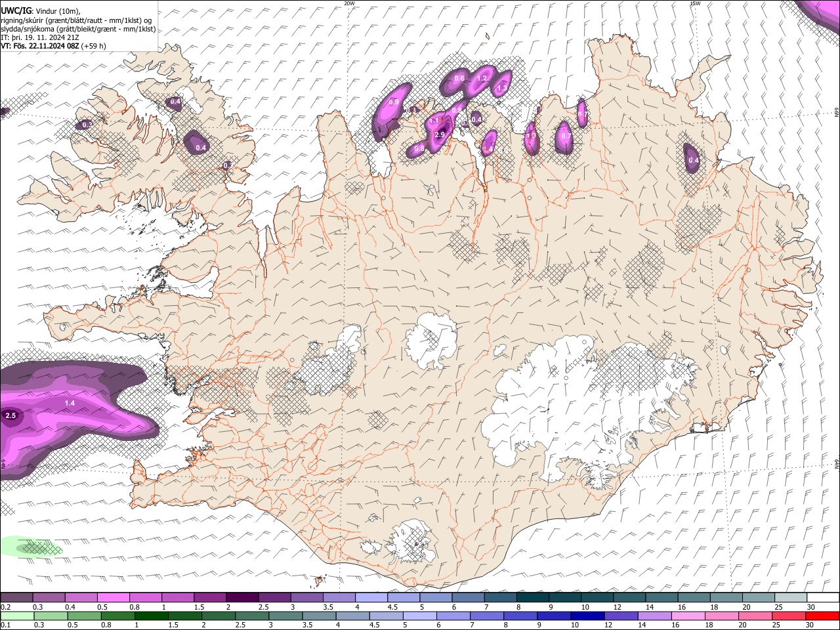Click the initial time 'IT: þri. 19. 11. 2024 21Z'
Screen dimensions: 840x630
pyautogui.click(x=40, y=37)
